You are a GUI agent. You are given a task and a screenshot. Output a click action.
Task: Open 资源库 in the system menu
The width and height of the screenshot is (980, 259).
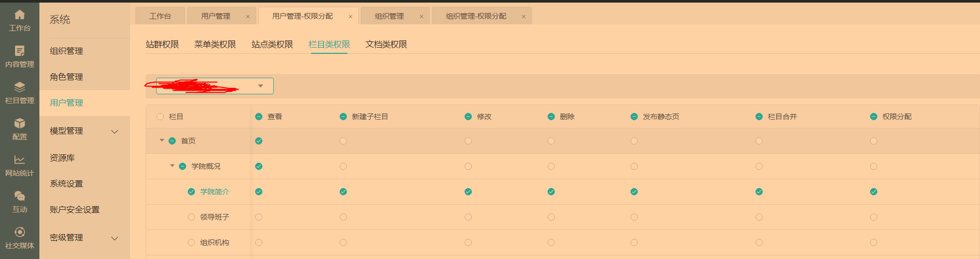click(62, 158)
